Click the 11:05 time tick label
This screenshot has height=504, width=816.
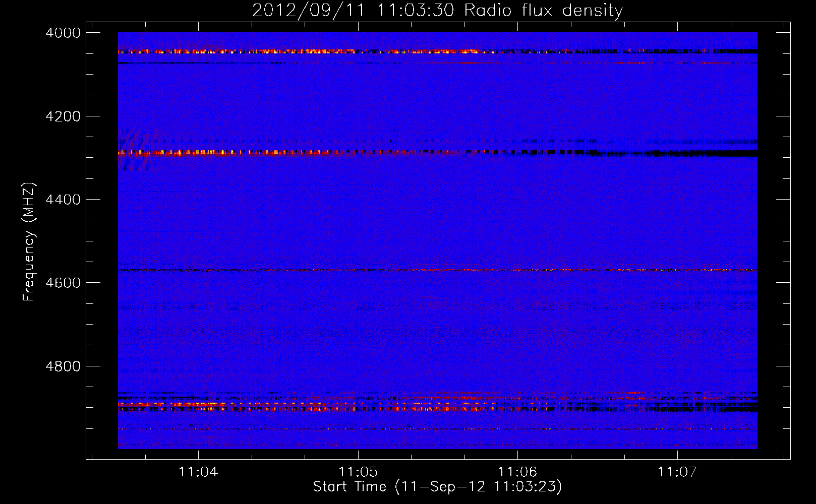pyautogui.click(x=358, y=472)
